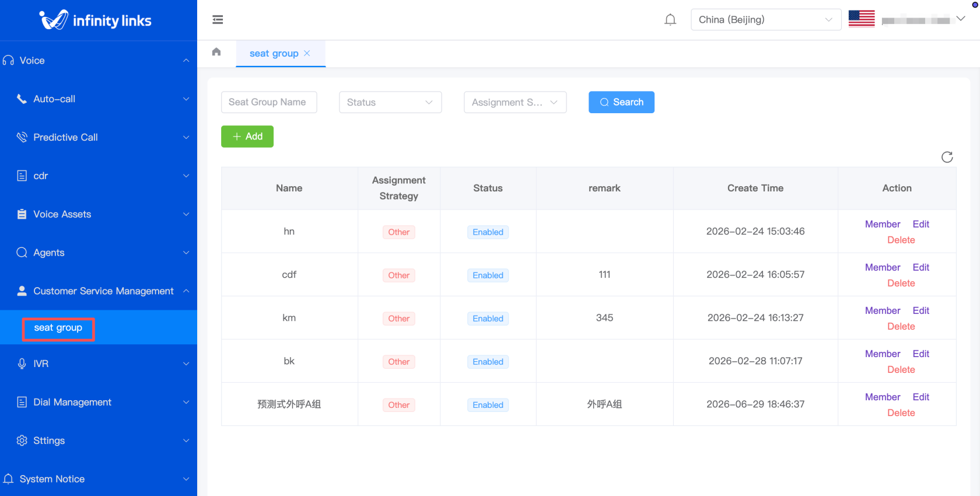The height and width of the screenshot is (496, 980).
Task: Click the cdr document icon
Action: pos(22,176)
